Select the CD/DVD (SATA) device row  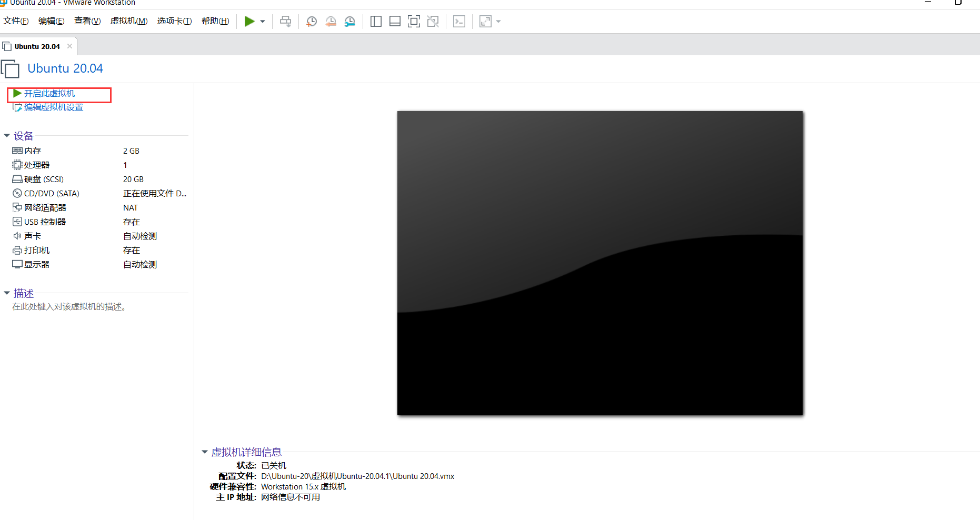point(100,194)
